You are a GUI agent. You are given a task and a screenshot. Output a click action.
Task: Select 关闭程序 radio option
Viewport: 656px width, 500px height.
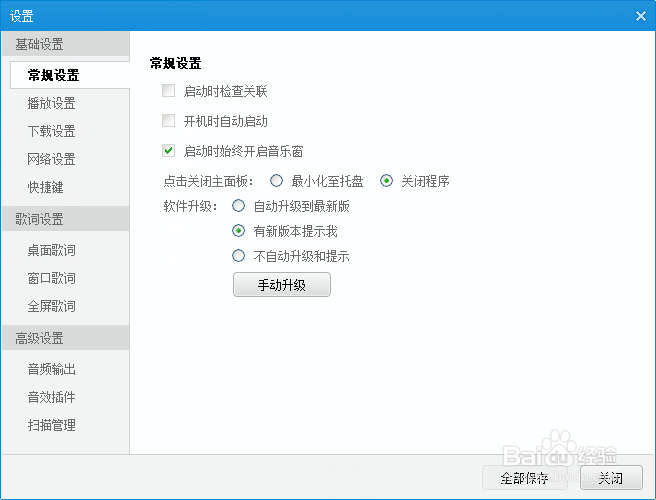pos(386,181)
